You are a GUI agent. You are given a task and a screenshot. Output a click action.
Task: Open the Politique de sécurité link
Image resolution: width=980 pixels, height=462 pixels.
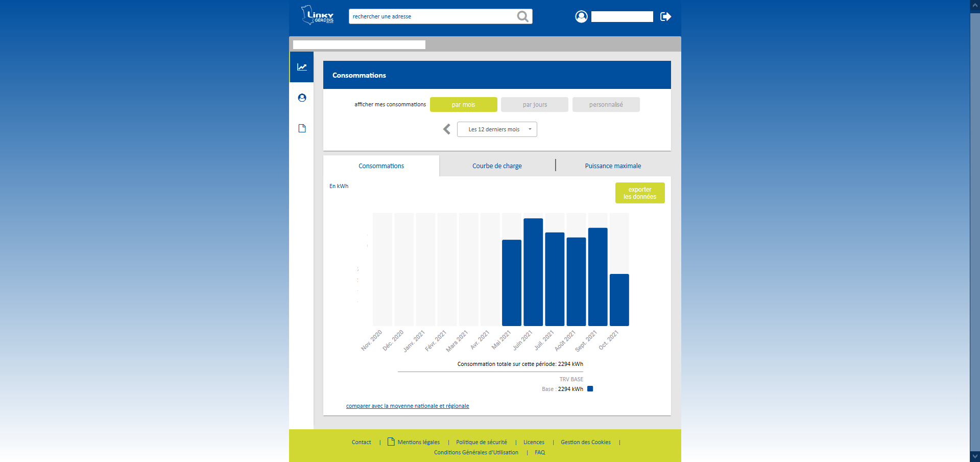[x=482, y=442]
